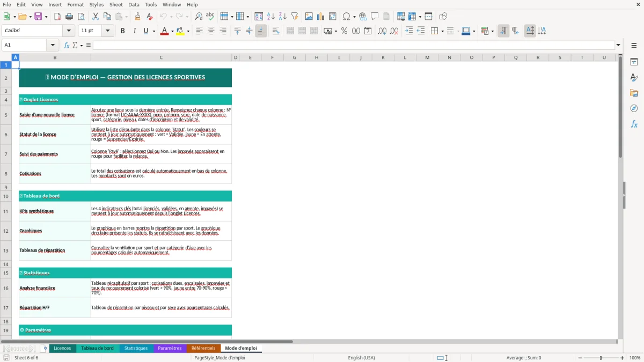Open the Save button dropdown arrow
Screen dimensions: 644x362
coord(46,17)
